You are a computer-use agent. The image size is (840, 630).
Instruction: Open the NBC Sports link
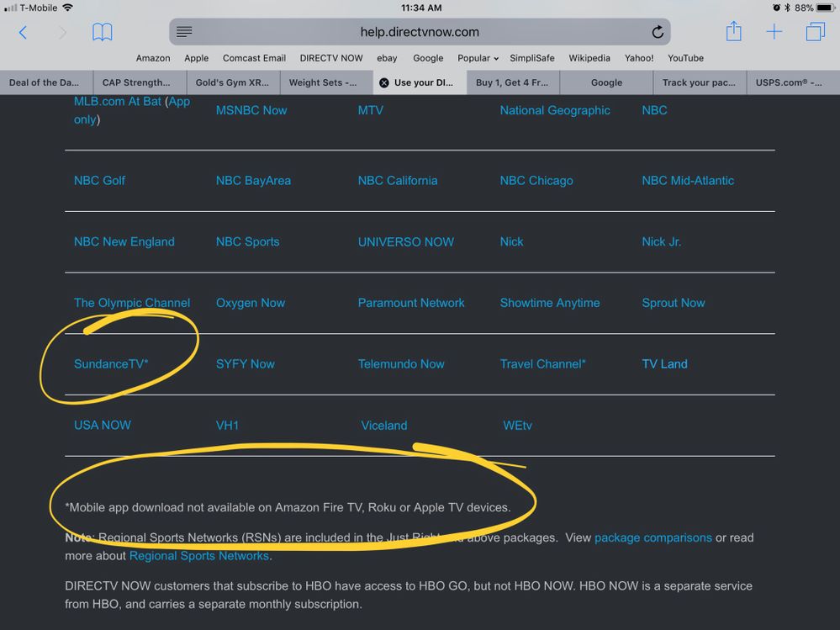(x=247, y=241)
